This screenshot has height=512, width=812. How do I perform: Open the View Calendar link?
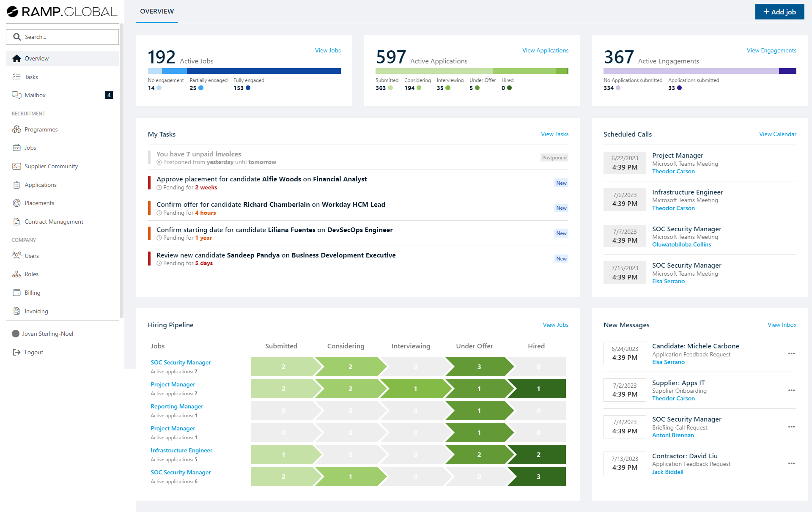pyautogui.click(x=777, y=134)
